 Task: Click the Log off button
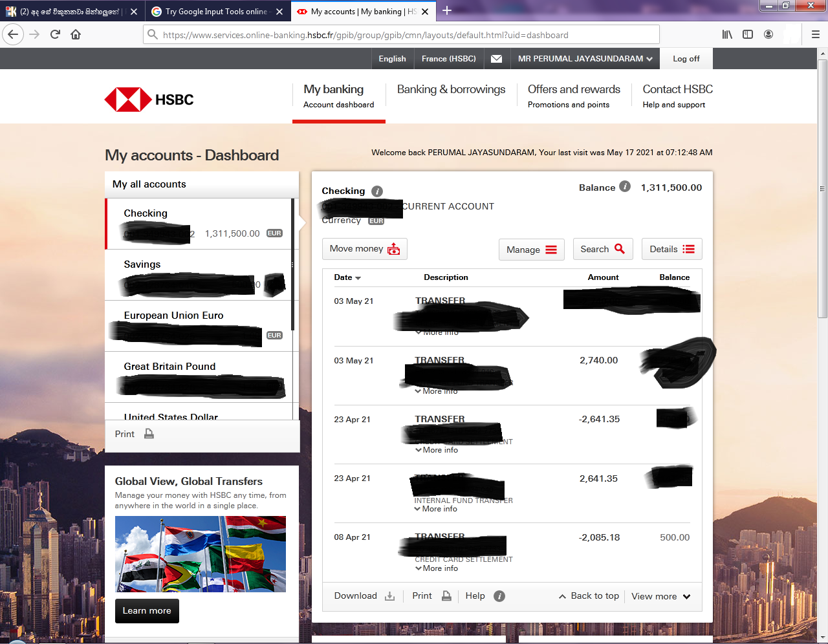(686, 59)
